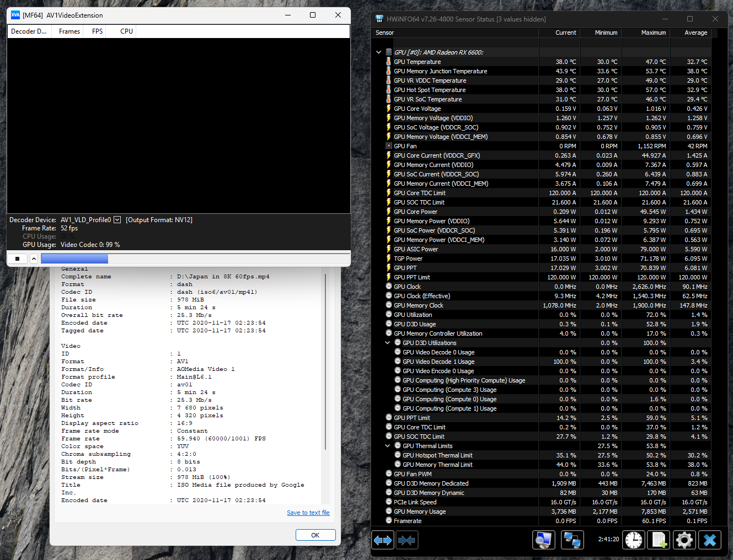Click the Minimum column header in HWiNFO

pos(601,33)
